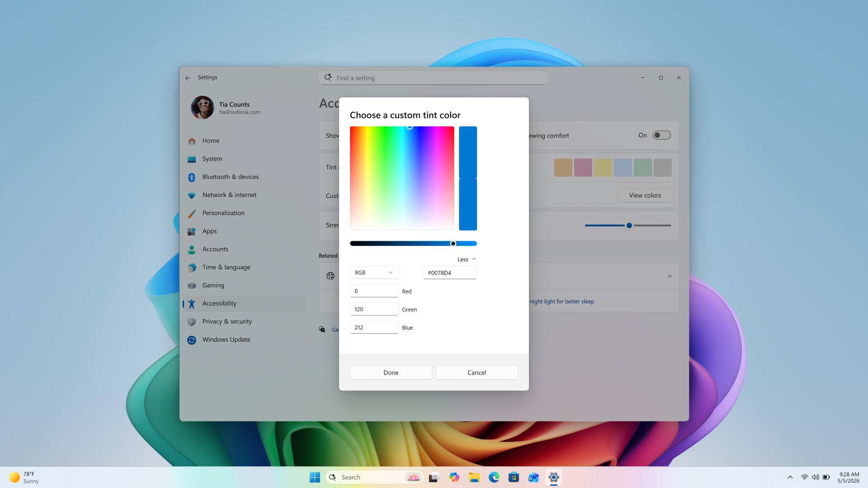The image size is (868, 488).
Task: Select the pink tint swatch
Action: pyautogui.click(x=583, y=168)
